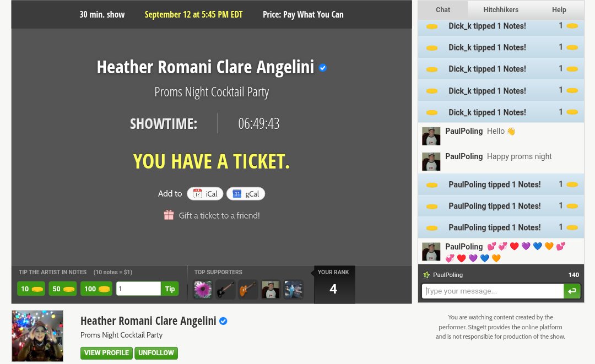Tip 50 notes to the artist
Screen dimensions: 595x364
coord(63,289)
